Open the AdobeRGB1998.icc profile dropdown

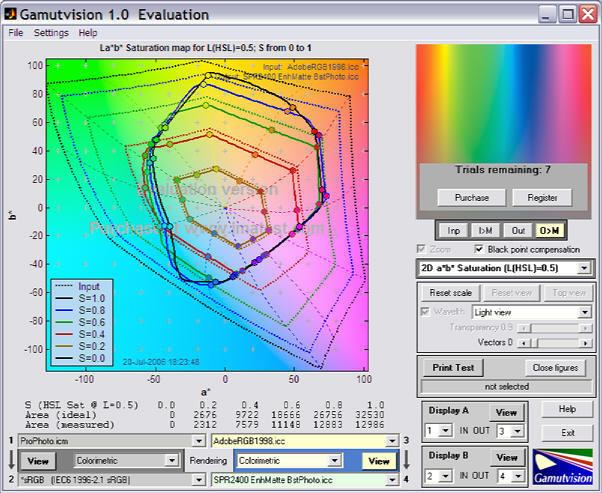(305, 441)
